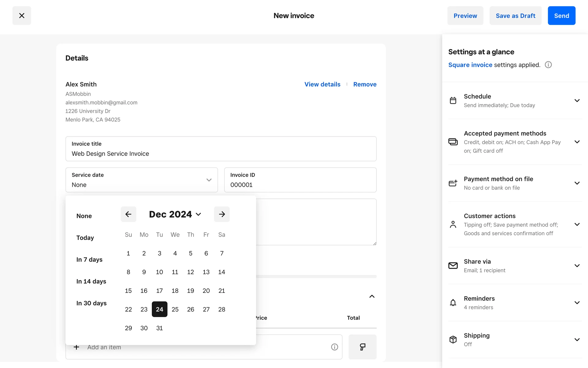Click the paint roller customize icon
Screen dimensions: 588x368
click(x=362, y=347)
